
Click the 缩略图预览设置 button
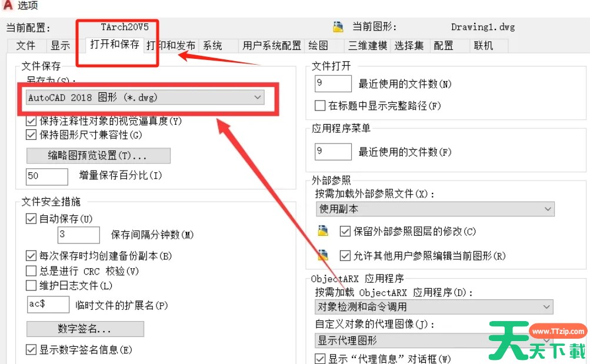pyautogui.click(x=98, y=155)
